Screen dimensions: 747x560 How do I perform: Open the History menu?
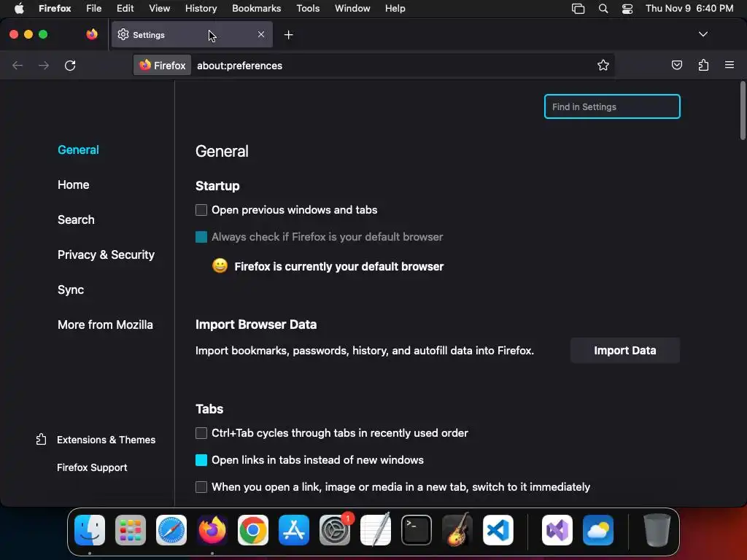tap(201, 8)
